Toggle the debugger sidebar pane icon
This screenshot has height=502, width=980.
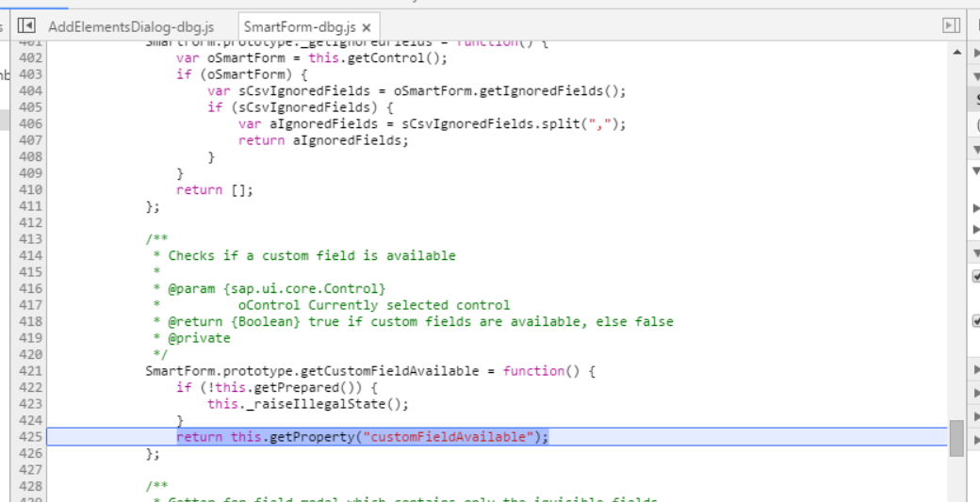pyautogui.click(x=951, y=25)
